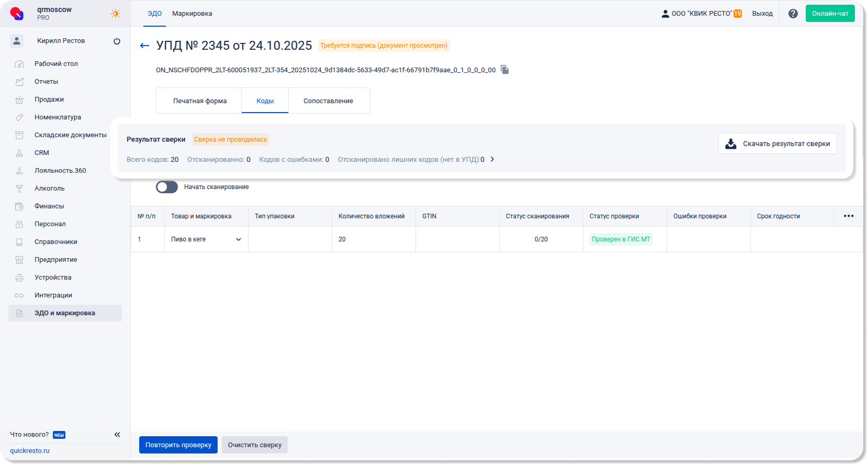Click the back arrow next to УПД title
This screenshot has width=868, height=465.
pos(144,46)
